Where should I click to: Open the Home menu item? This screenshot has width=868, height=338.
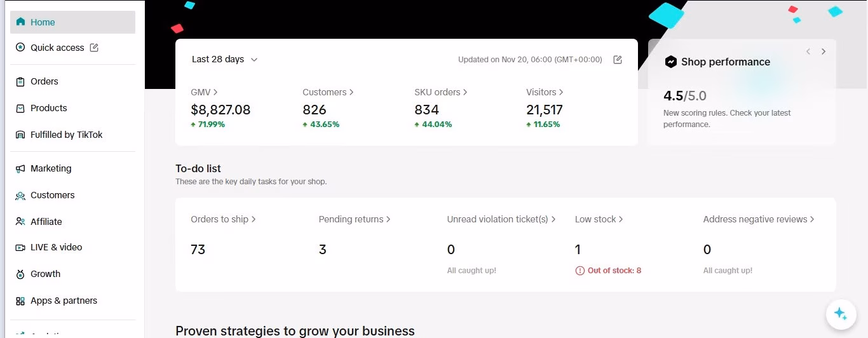point(72,22)
